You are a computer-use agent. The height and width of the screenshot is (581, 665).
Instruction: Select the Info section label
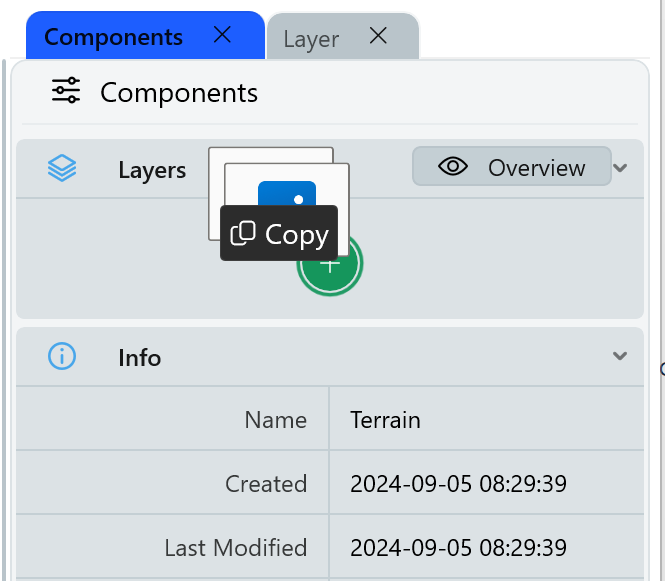(x=139, y=357)
